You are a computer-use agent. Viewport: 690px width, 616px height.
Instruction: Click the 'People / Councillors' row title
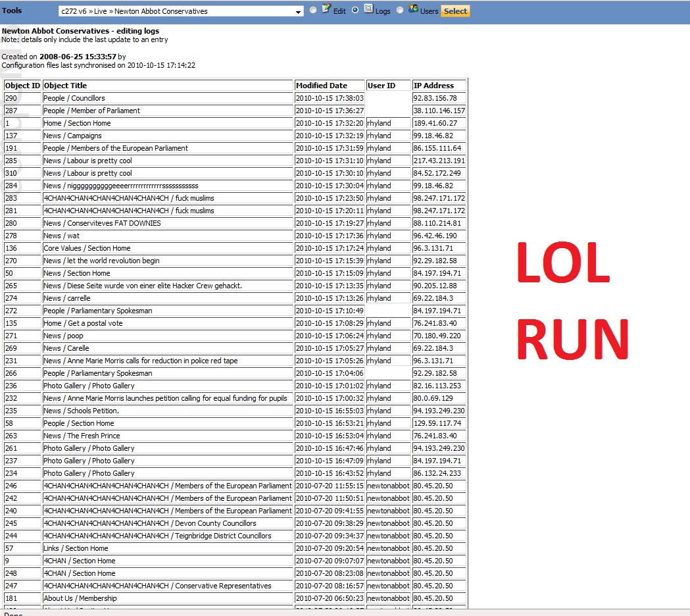[x=74, y=98]
